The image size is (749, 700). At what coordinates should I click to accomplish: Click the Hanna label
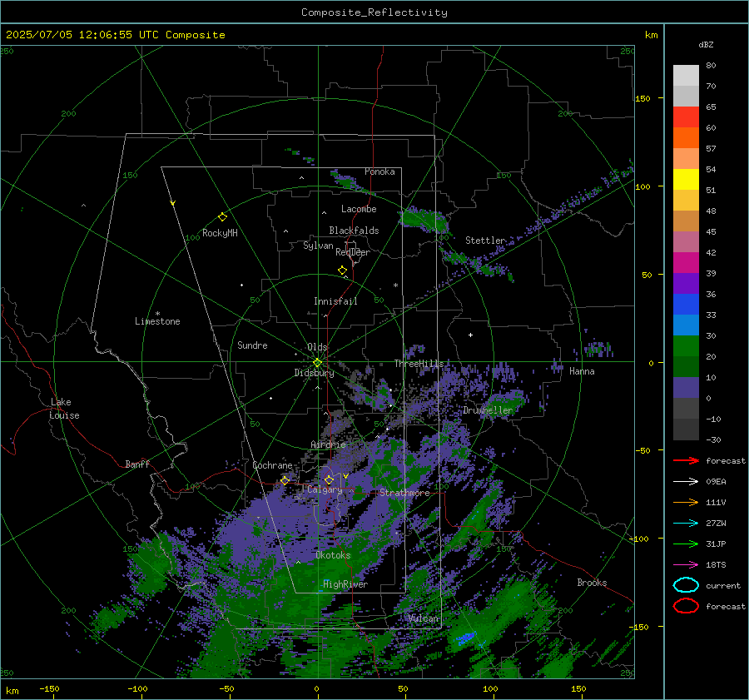[582, 371]
